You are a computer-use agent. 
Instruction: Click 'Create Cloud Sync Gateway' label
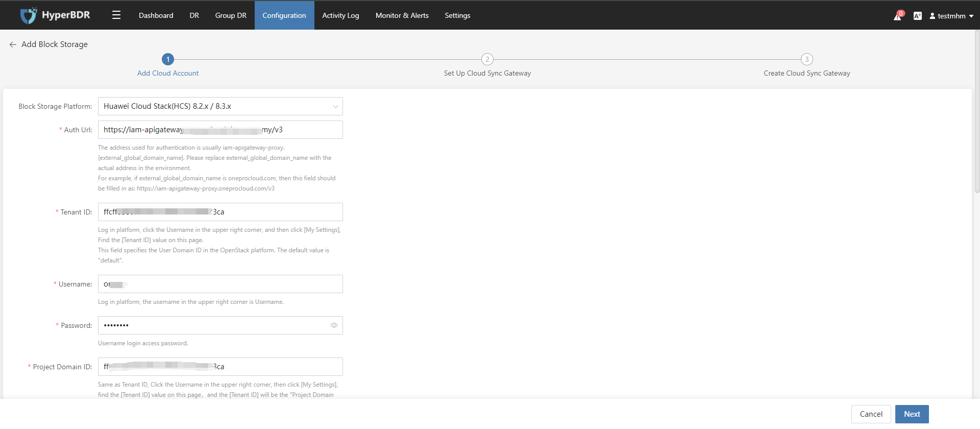click(x=807, y=74)
